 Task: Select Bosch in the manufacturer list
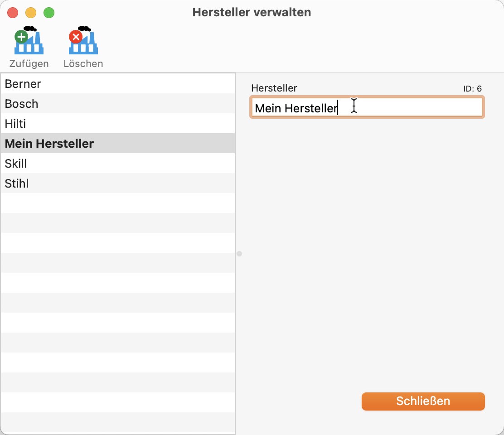pos(118,104)
